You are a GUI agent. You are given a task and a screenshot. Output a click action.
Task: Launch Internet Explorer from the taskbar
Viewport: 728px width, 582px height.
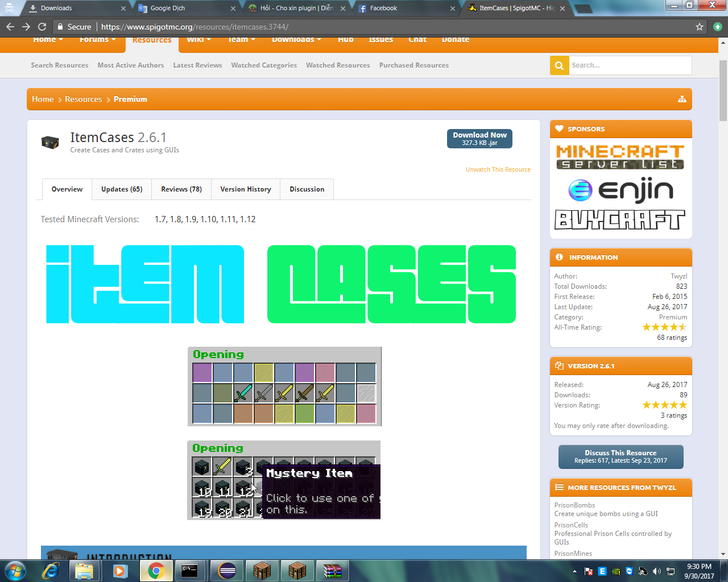pyautogui.click(x=51, y=571)
